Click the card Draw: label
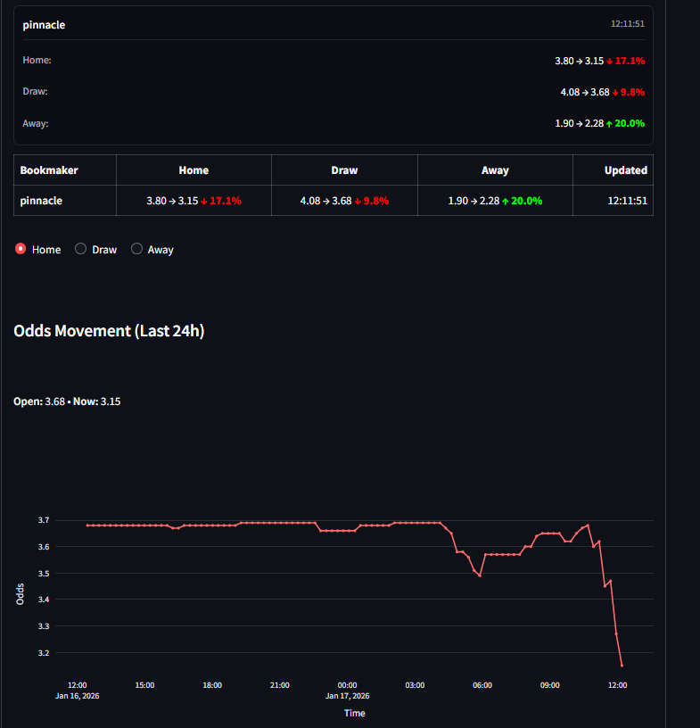Screen dimensions: 700x728 pyautogui.click(x=36, y=92)
